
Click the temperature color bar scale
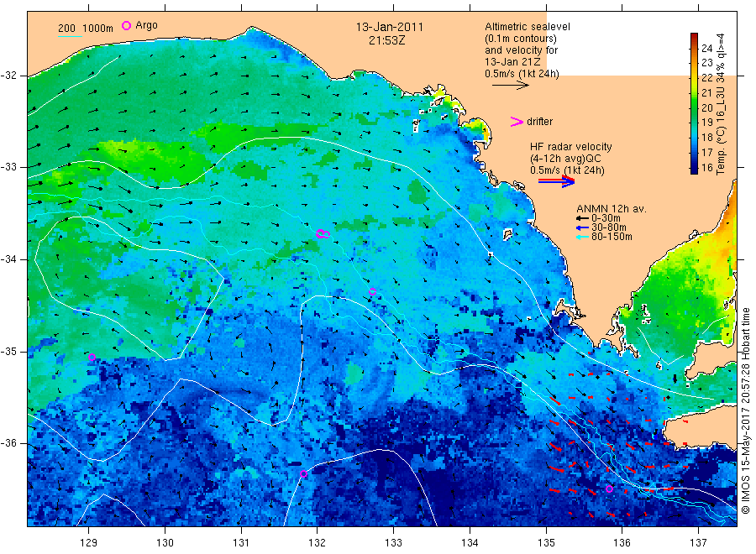(x=695, y=103)
